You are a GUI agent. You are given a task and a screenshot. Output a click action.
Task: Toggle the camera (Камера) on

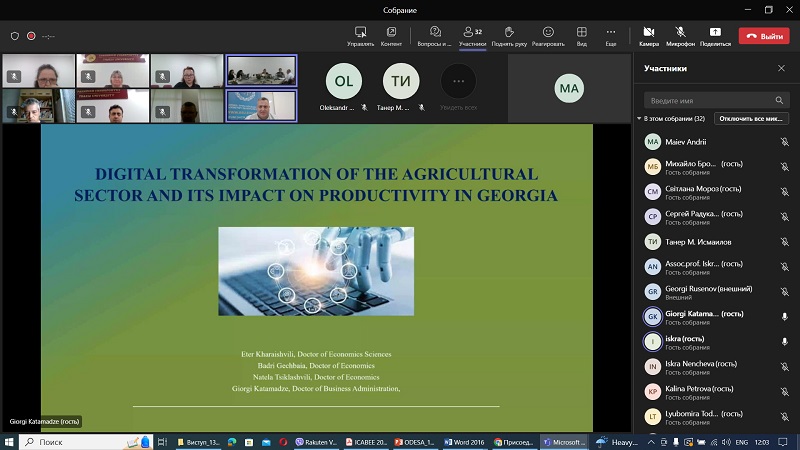[x=649, y=35]
